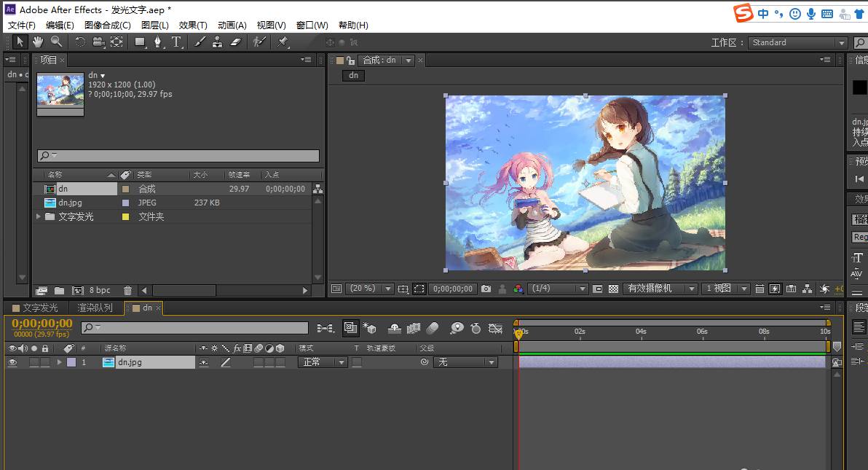The height and width of the screenshot is (470, 868).
Task: Select the Hand tool
Action: pos(38,42)
